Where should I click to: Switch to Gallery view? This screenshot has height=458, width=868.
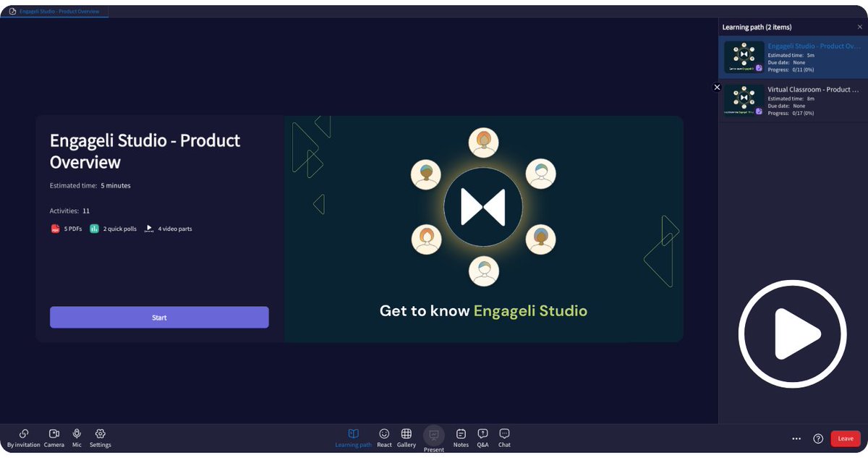tap(407, 438)
